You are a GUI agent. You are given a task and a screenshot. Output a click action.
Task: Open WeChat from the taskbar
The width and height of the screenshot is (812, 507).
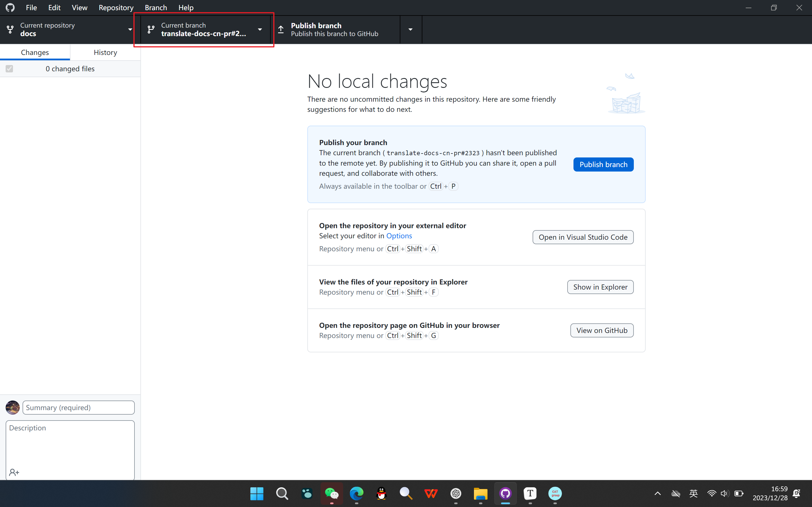click(x=332, y=493)
